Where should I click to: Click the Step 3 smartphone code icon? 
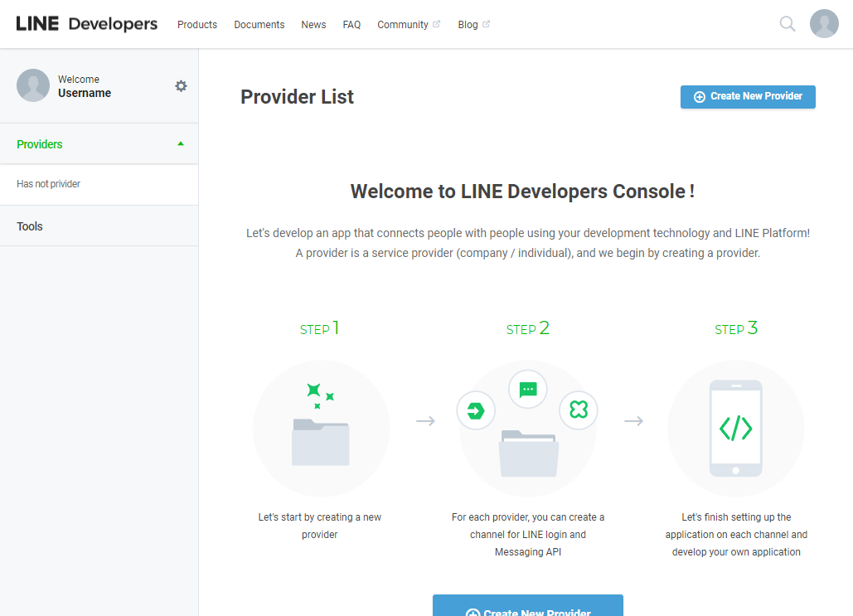(x=736, y=429)
